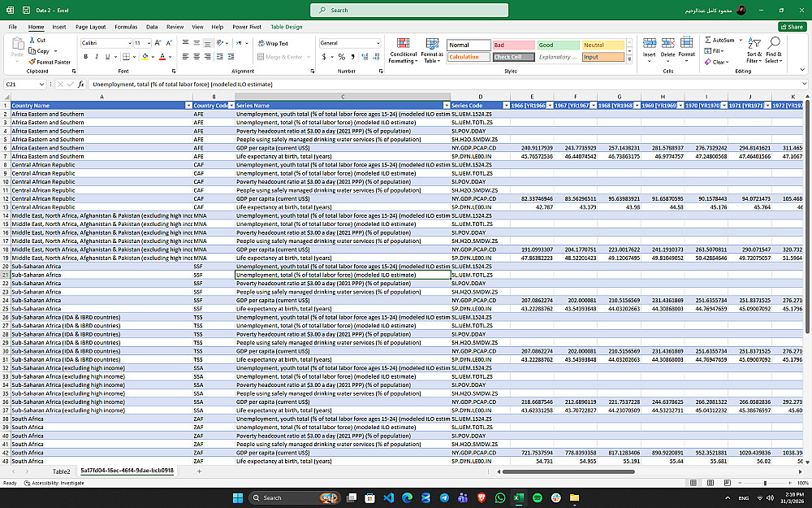Switch to the Formulas ribbon tab
The height and width of the screenshot is (508, 812).
click(126, 27)
